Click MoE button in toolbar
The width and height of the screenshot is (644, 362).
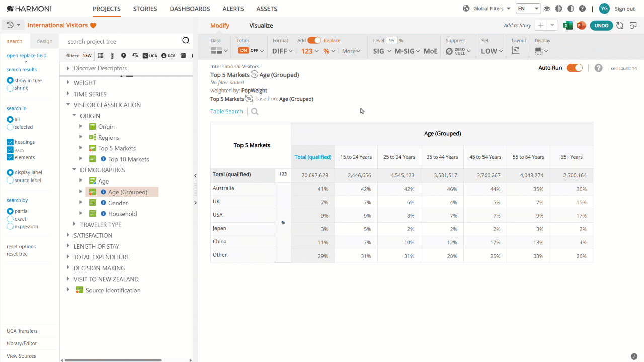point(430,51)
